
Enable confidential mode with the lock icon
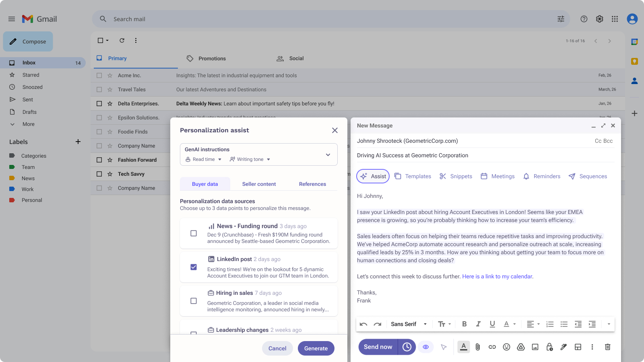point(549,347)
